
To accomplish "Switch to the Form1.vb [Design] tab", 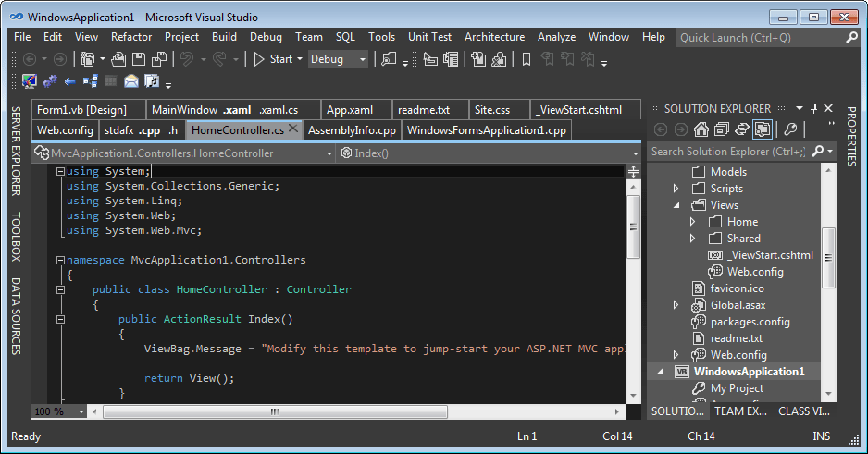I will point(88,109).
